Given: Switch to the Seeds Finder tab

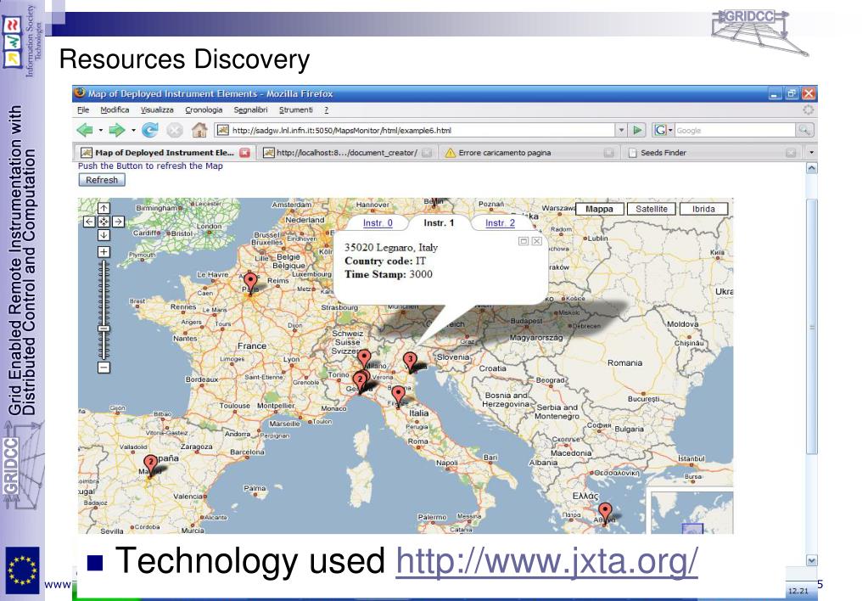Looking at the screenshot, I should 711,152.
